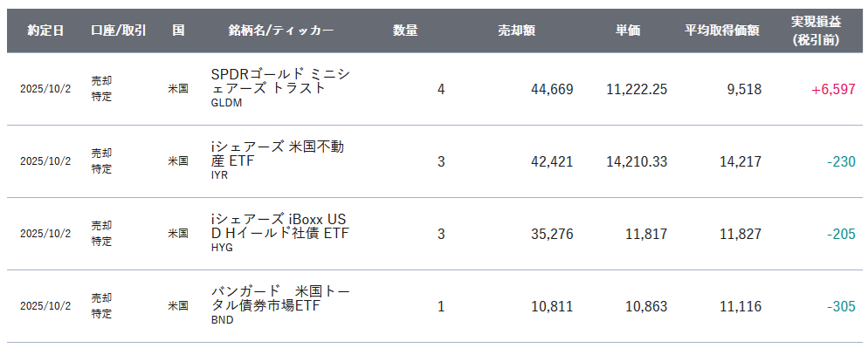
Task: Click the 銘柄名/ティッカー column header
Action: 281,31
